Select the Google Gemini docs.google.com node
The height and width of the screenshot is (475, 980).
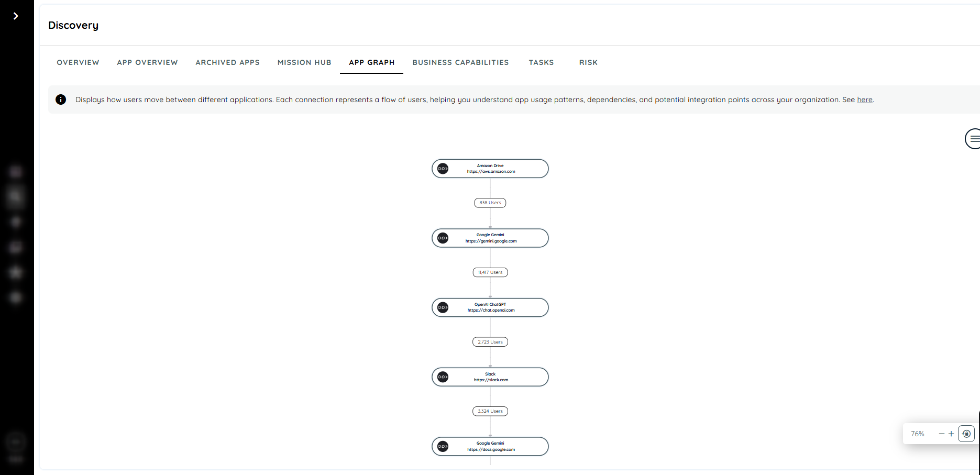pos(490,446)
